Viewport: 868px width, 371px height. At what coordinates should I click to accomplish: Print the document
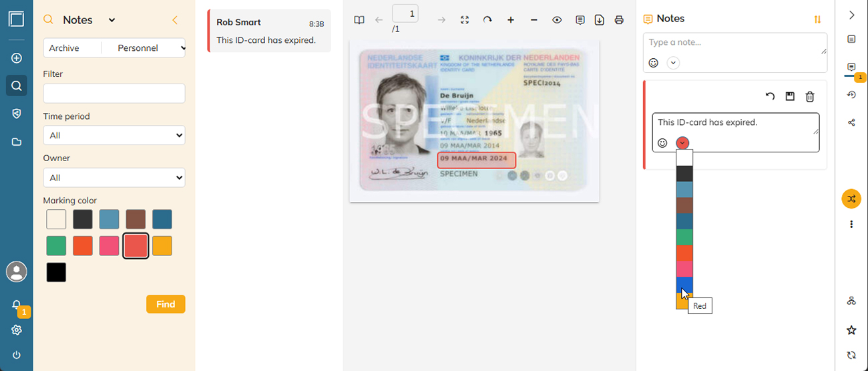click(x=619, y=20)
